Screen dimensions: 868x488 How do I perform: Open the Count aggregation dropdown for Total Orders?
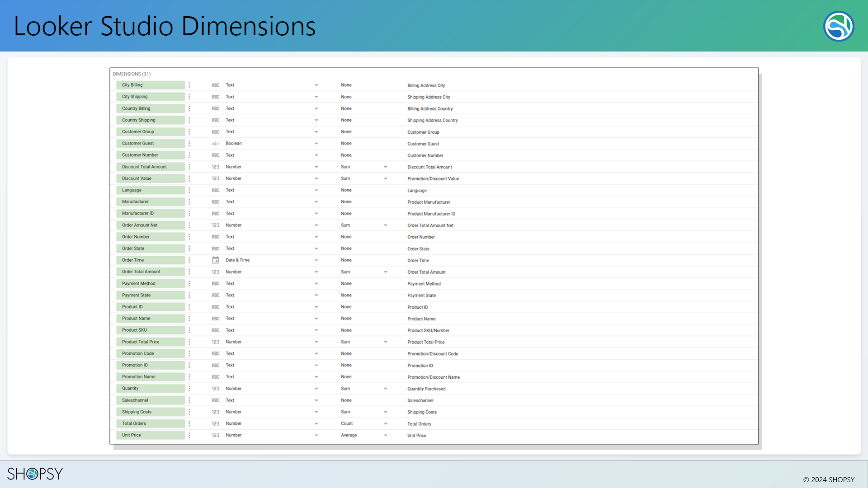(x=386, y=424)
